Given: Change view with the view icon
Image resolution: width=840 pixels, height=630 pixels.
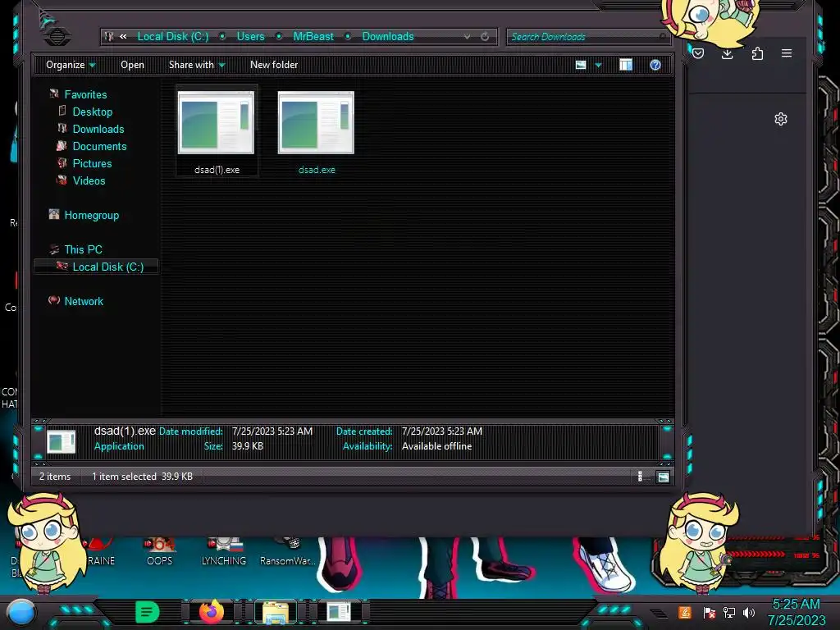Looking at the screenshot, I should pyautogui.click(x=581, y=65).
